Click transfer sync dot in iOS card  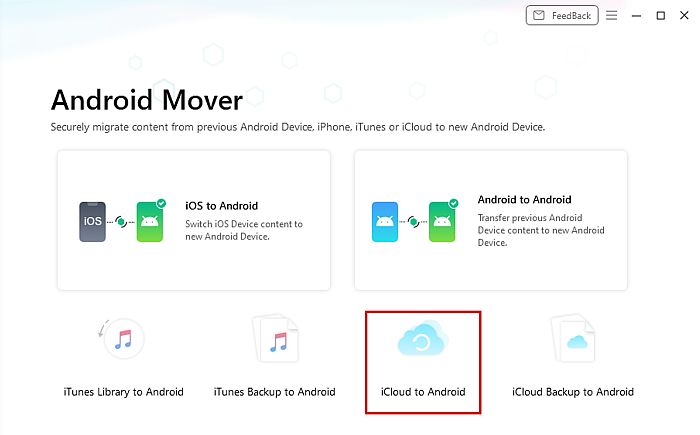pos(121,222)
